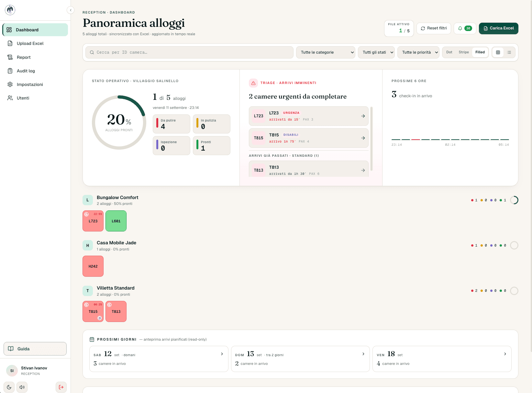Viewport: 532px width, 393px height.
Task: Filter by Da pulire status card
Action: point(172,124)
